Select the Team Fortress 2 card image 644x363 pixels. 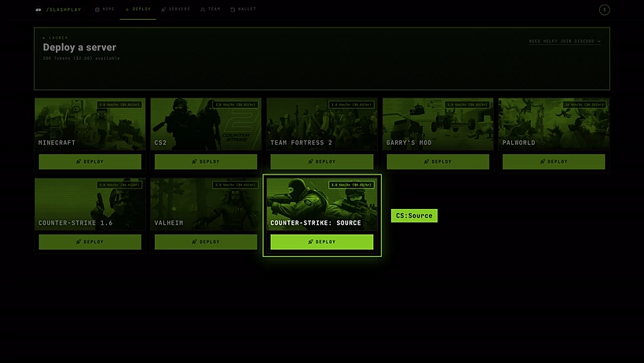[322, 124]
